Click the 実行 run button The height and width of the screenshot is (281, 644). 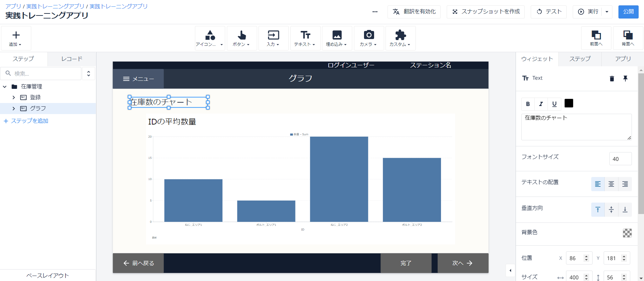[588, 12]
